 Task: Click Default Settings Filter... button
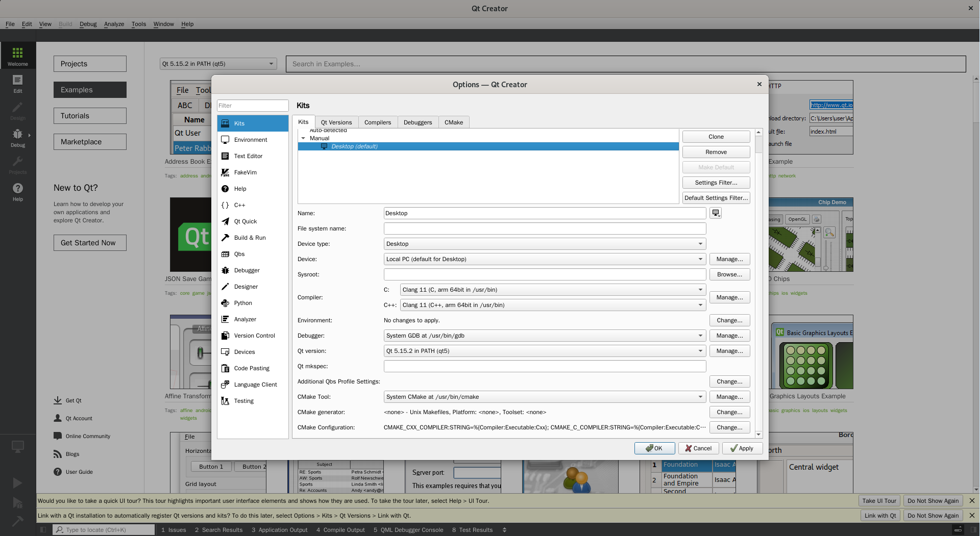point(716,198)
